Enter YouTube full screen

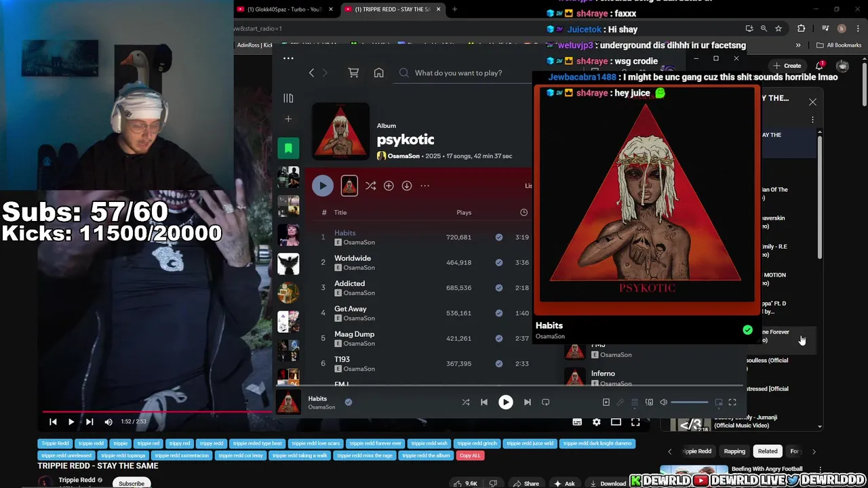[x=635, y=422]
